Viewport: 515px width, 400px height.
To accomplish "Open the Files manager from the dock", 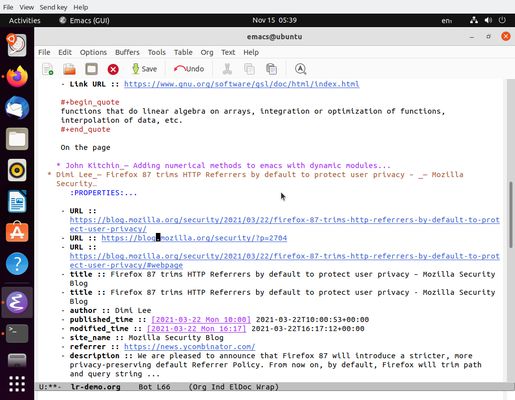I will (x=17, y=139).
